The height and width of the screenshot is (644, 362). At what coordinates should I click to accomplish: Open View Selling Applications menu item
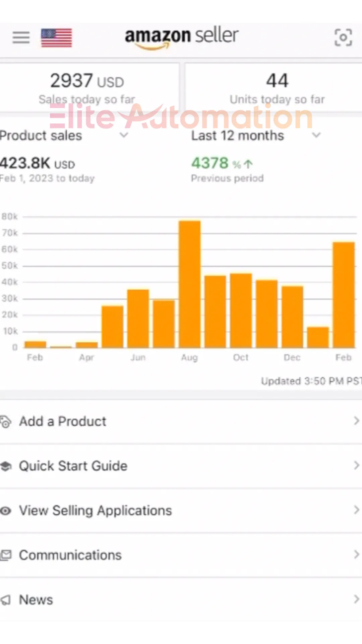click(181, 511)
